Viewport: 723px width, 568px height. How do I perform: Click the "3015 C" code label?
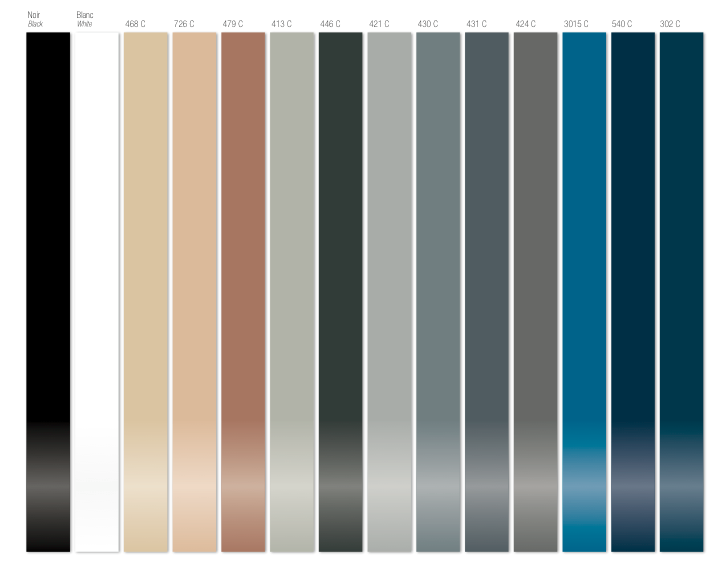click(575, 23)
